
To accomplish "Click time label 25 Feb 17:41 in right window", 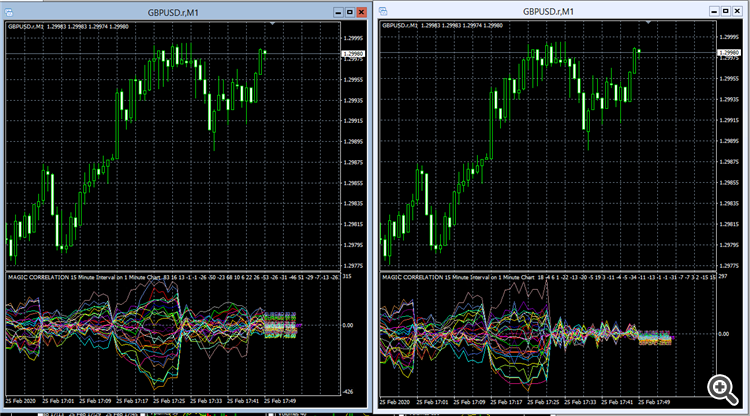I will pyautogui.click(x=618, y=402).
